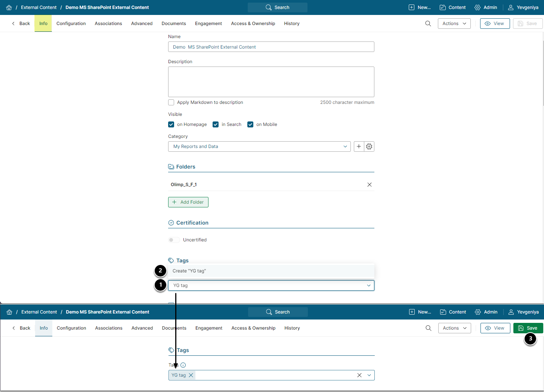Click the green Save button
Screen dimensions: 544x392
tap(528, 328)
